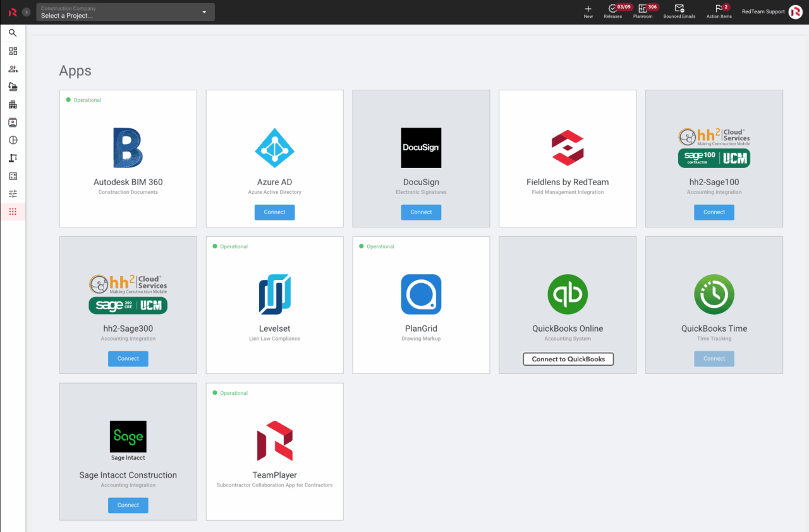Screen dimensions: 809x532
Task: Click the Fieldlens by RedTeam title
Action: tap(568, 182)
